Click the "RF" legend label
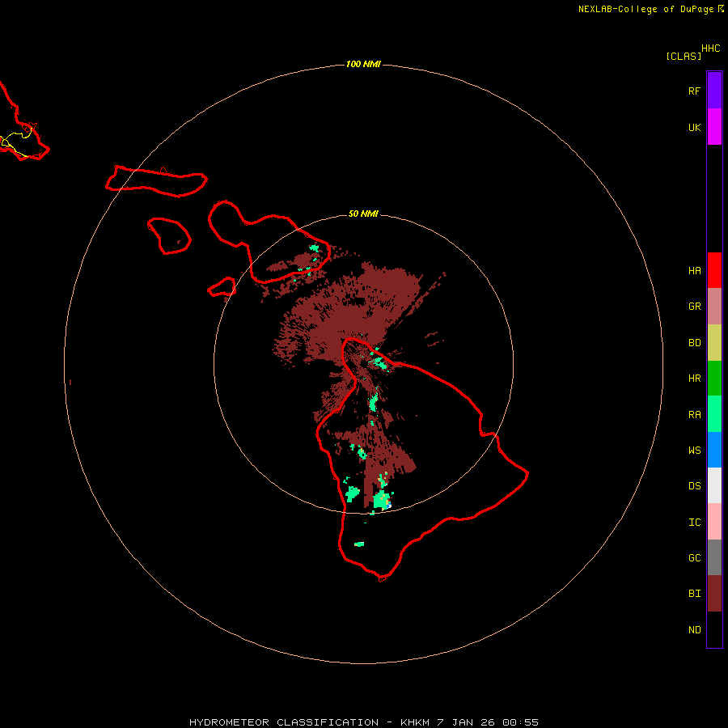The width and height of the screenshot is (728, 728). click(694, 91)
